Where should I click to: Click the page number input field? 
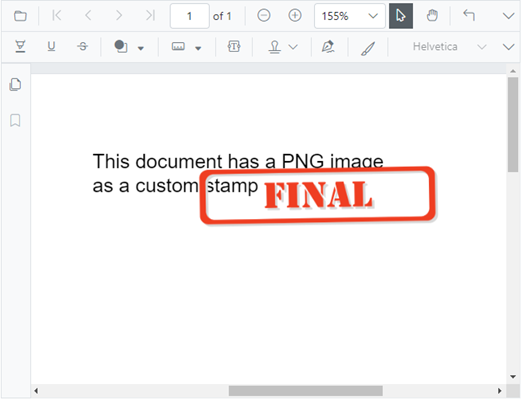189,16
